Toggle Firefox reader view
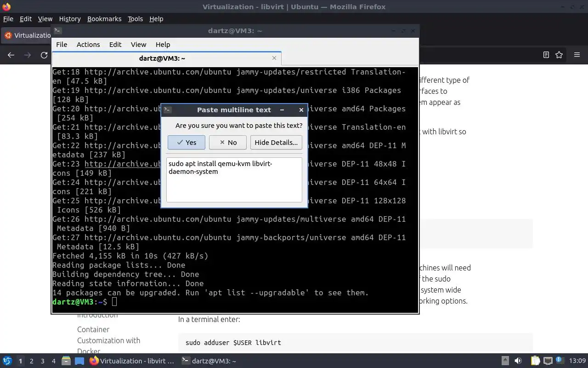Viewport: 588px width, 368px height. 546,55
